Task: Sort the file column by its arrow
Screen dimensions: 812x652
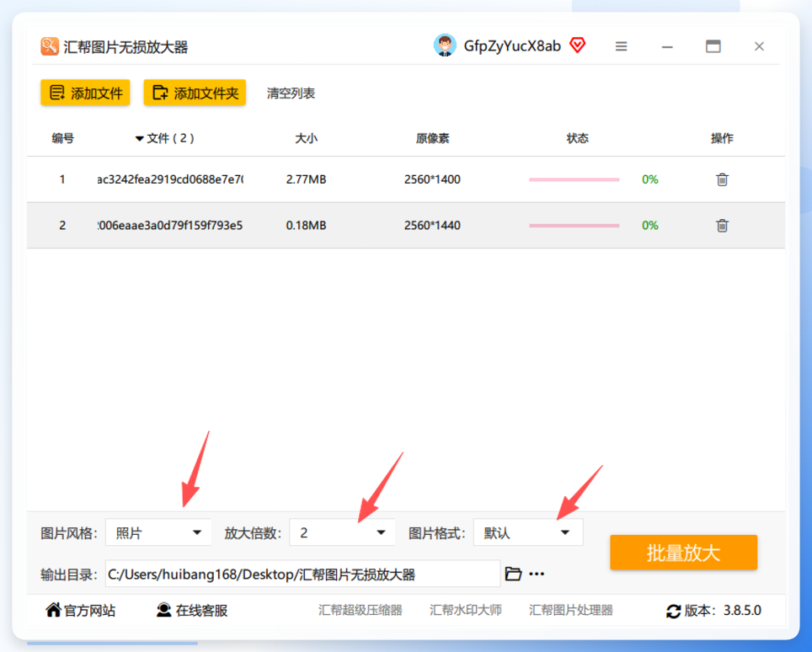Action: coord(139,139)
